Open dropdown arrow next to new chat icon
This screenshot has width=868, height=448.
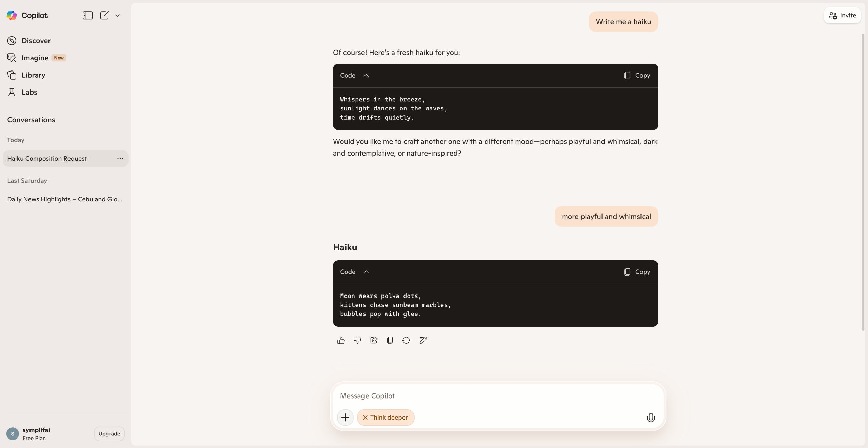pos(118,16)
